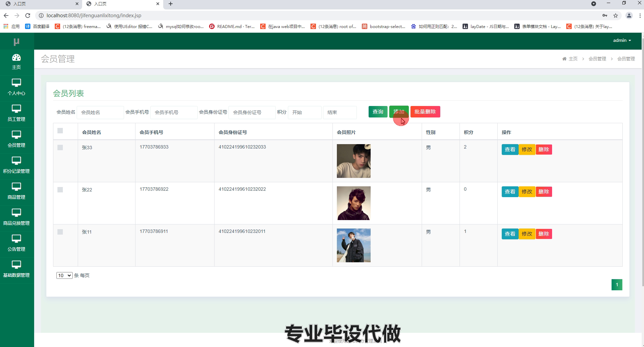Screen dimensions: 644x347
Task: Open 公告管理 monitor icon in sidebar
Action: 16,238
